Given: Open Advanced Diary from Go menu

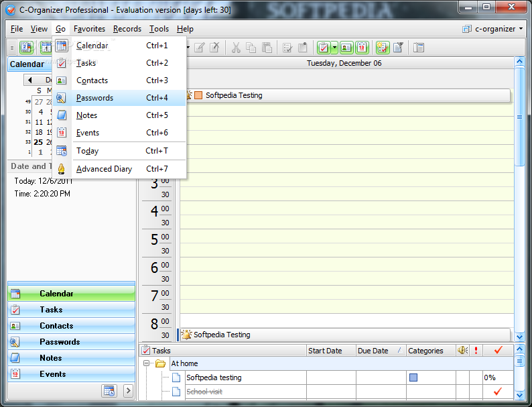Looking at the screenshot, I should [119, 169].
